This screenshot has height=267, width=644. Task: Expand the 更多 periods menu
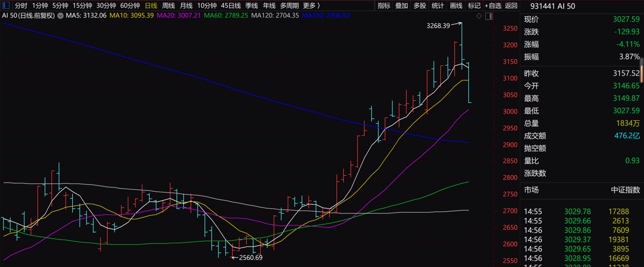click(x=311, y=6)
